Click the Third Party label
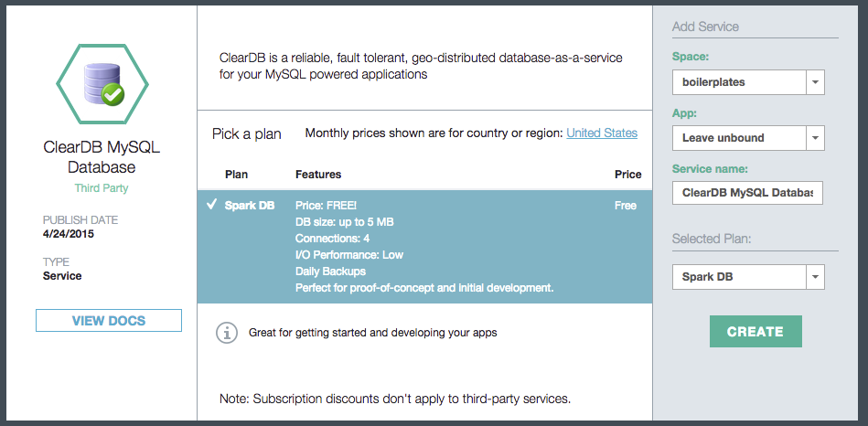This screenshot has height=426, width=868. coord(102,188)
